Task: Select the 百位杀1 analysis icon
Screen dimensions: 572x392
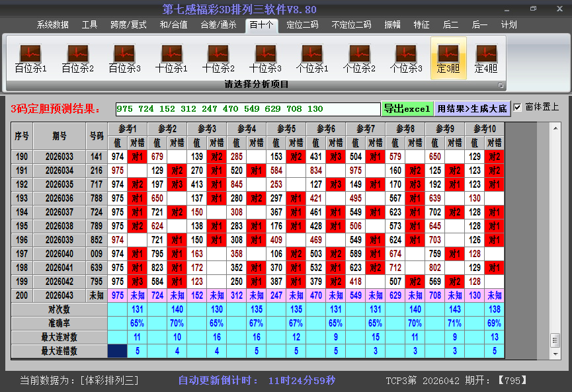Action: (x=30, y=58)
